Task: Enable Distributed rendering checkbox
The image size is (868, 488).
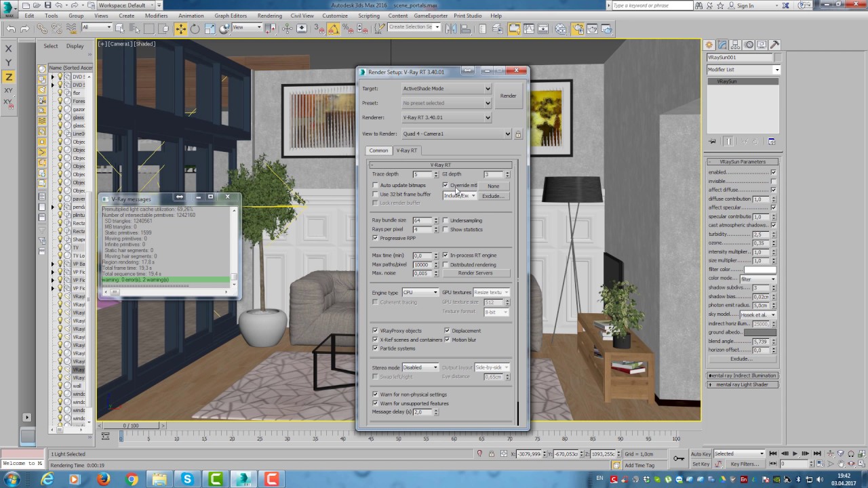Action: coord(446,264)
